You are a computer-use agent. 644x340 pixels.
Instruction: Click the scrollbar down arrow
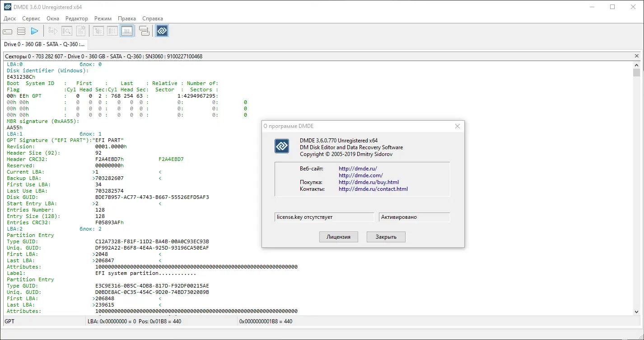(636, 312)
